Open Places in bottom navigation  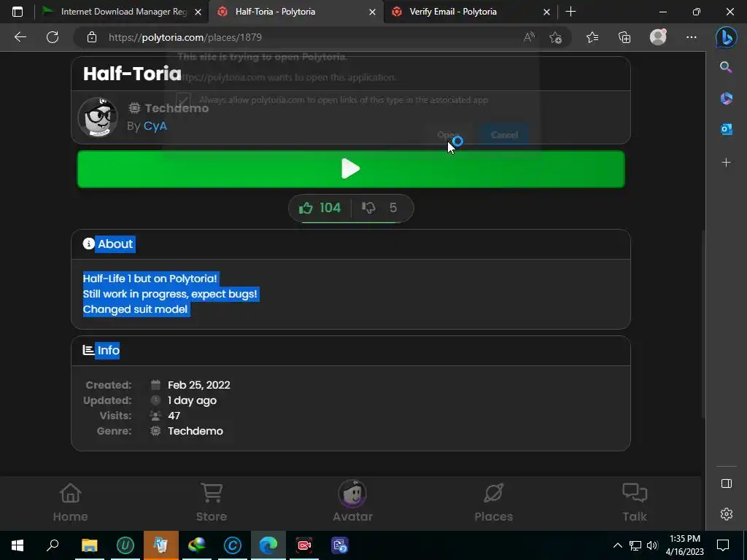pyautogui.click(x=494, y=502)
